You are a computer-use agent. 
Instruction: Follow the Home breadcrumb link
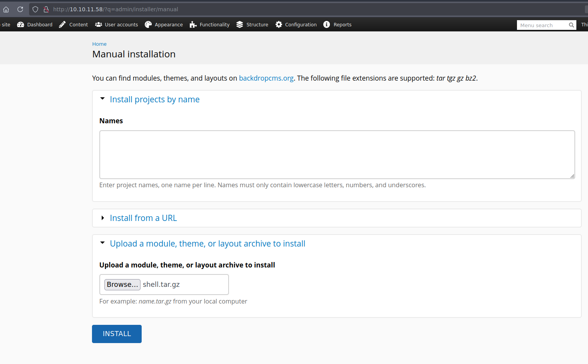99,44
